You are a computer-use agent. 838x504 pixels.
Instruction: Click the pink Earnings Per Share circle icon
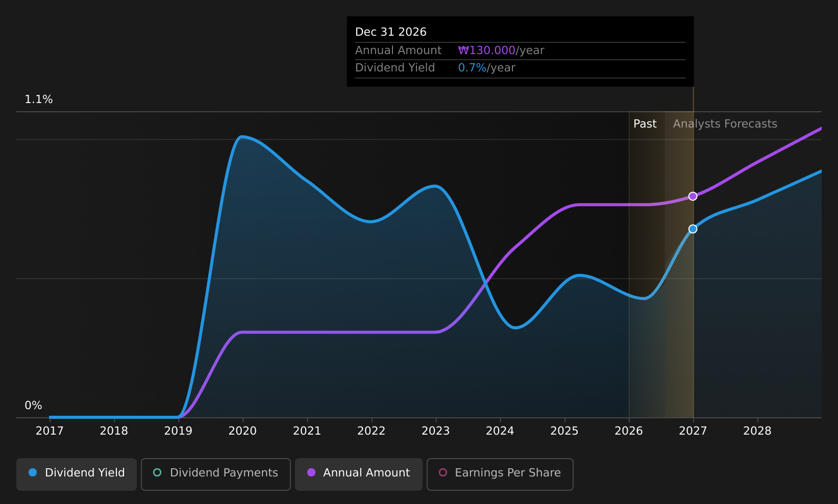[443, 472]
